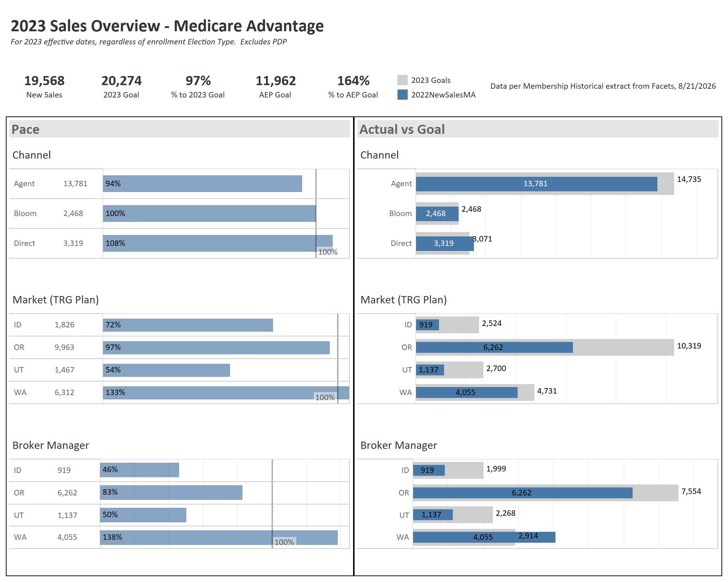728x582 pixels.
Task: Select the 2022NewSalesMA legend label
Action: 443,95
